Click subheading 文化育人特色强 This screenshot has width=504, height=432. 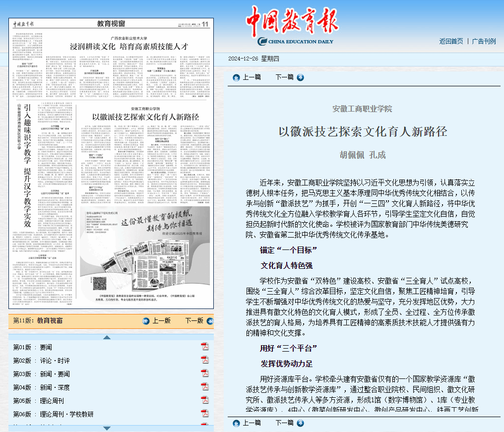tap(286, 265)
